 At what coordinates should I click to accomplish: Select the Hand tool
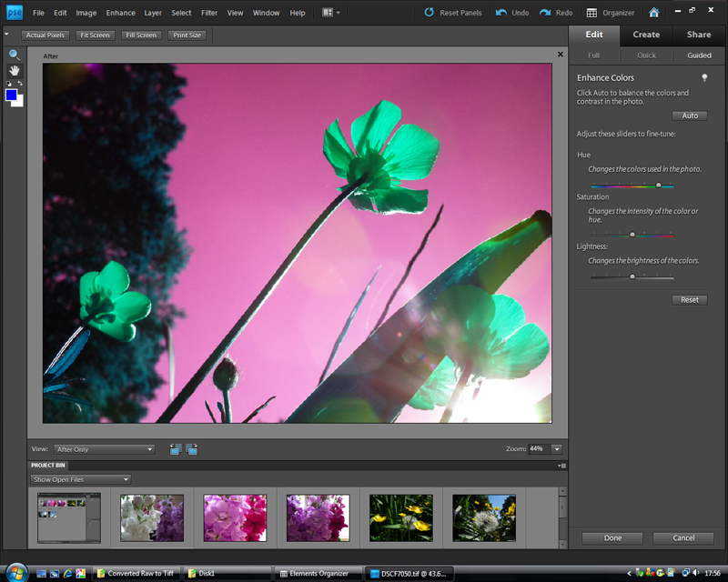[15, 71]
